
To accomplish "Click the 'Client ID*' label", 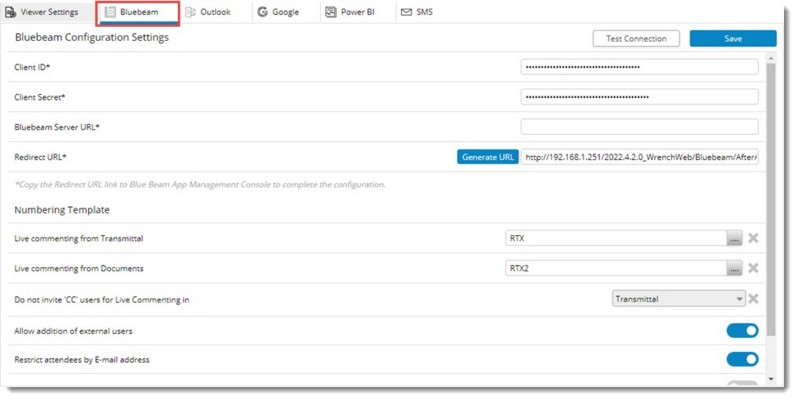I will coord(32,67).
